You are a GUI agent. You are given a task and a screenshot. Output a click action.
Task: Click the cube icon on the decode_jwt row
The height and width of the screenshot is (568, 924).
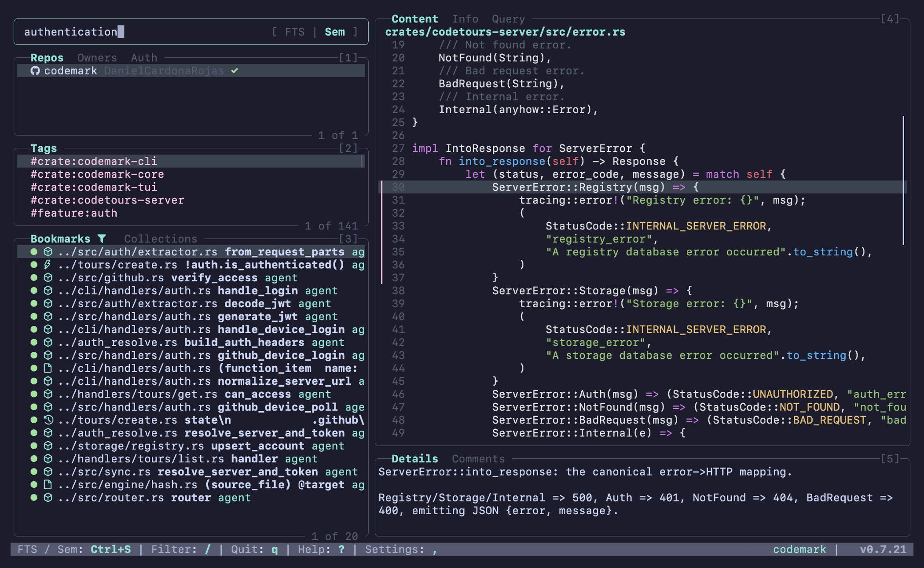pos(48,304)
